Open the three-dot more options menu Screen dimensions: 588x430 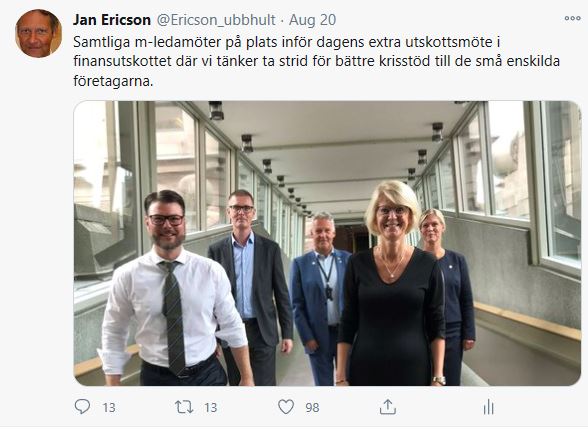(x=572, y=18)
